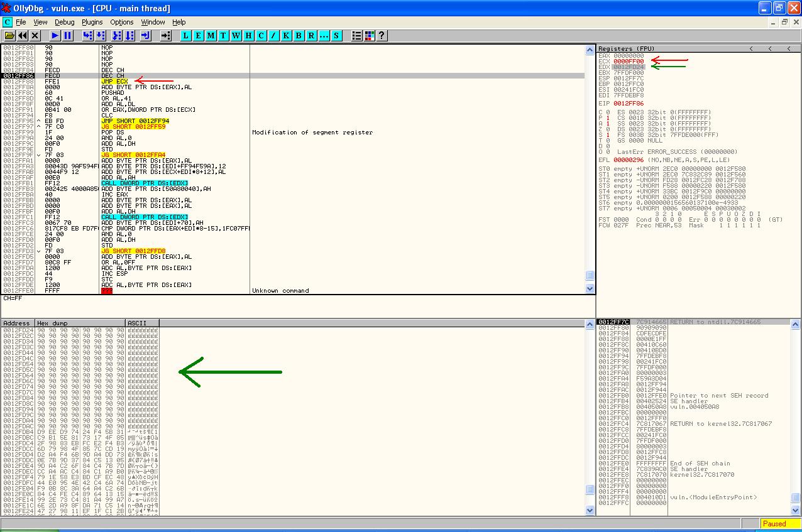Open the Plugins menu
The width and height of the screenshot is (802, 532).
pyautogui.click(x=92, y=22)
